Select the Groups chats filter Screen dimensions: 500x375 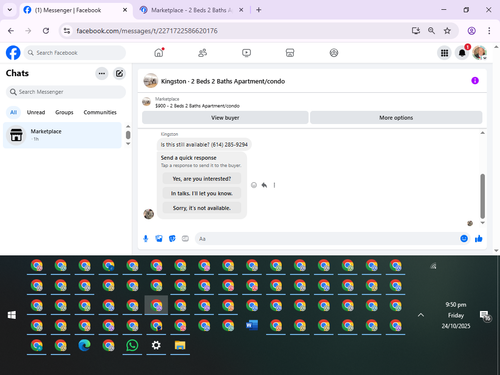(64, 112)
